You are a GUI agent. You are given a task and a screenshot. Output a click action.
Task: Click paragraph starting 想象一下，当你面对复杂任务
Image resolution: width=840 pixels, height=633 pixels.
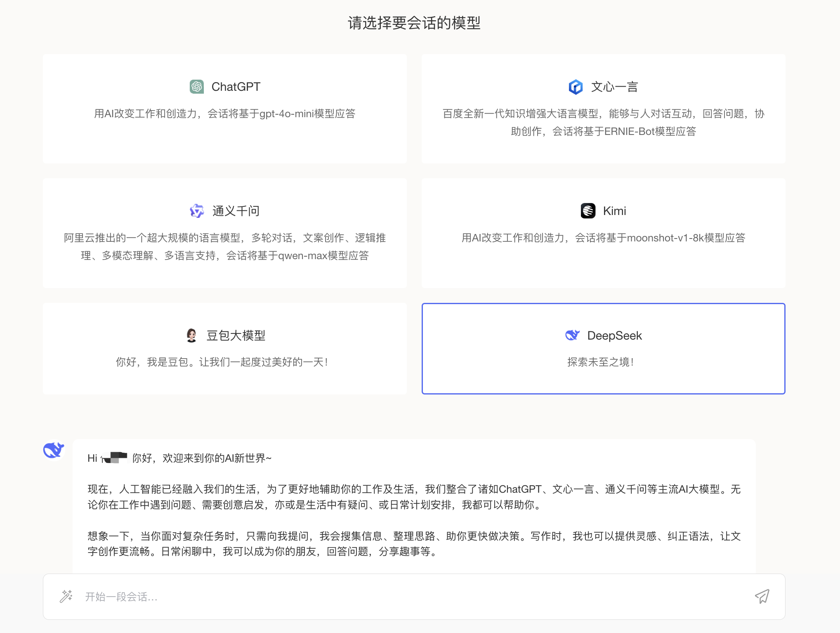point(414,544)
